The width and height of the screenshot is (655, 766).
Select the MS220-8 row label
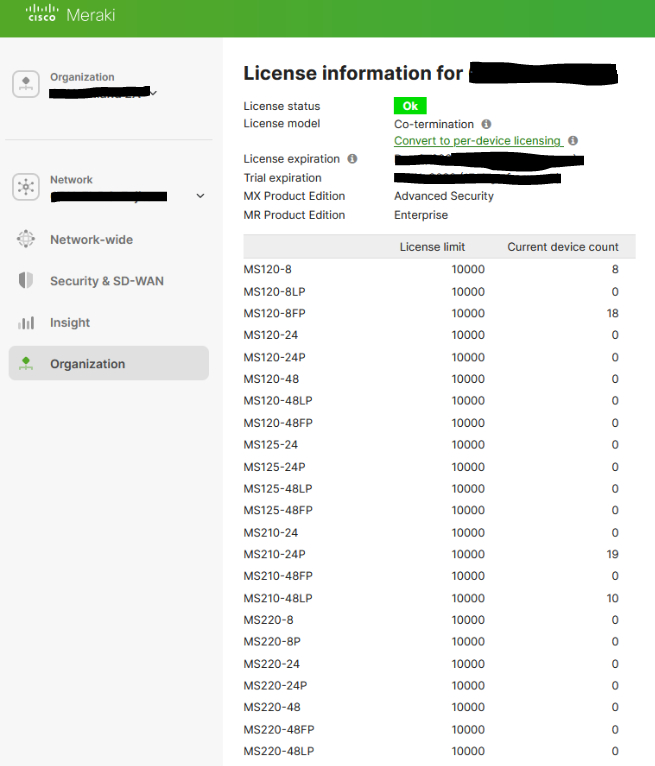pos(269,619)
